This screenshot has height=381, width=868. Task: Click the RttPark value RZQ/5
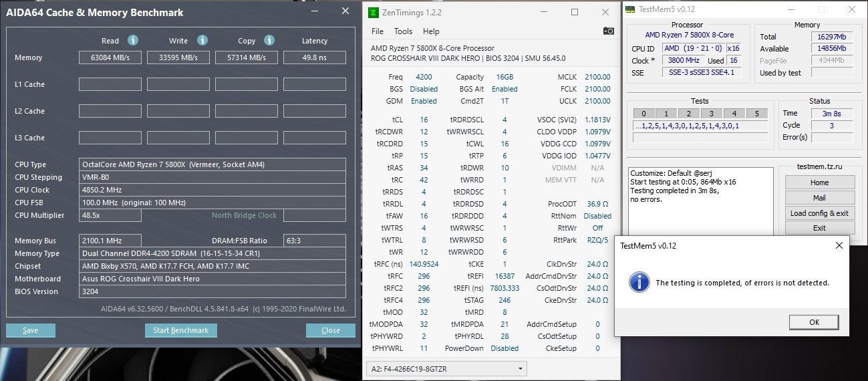tap(597, 240)
